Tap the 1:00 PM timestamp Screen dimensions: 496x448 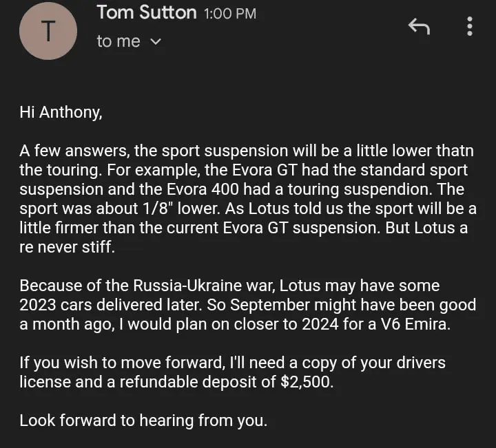click(x=231, y=14)
